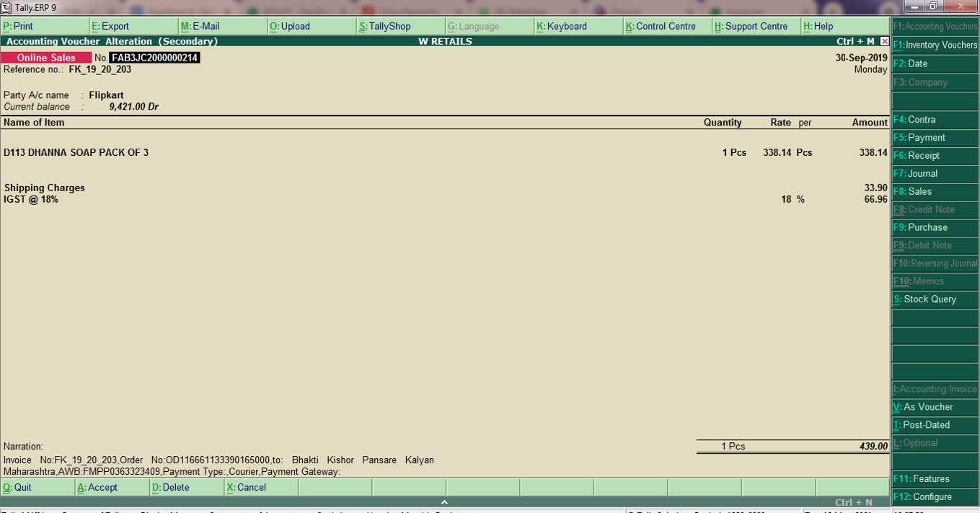The width and height of the screenshot is (980, 513).
Task: Open the Upload option
Action: [x=312, y=26]
